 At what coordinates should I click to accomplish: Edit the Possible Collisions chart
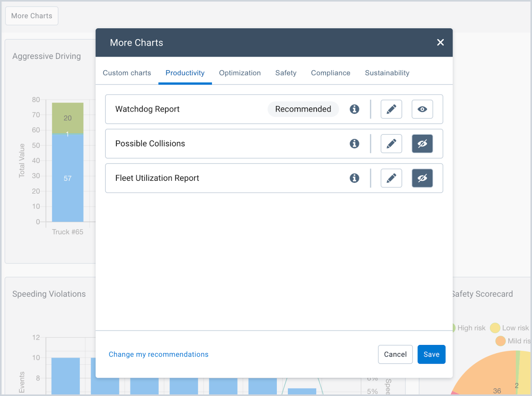(x=391, y=143)
